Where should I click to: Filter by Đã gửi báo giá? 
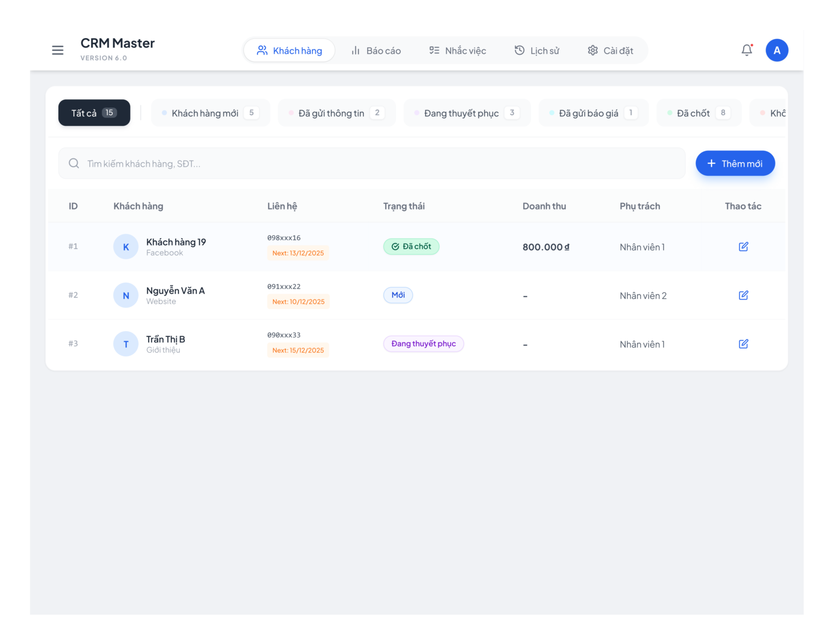coord(593,113)
